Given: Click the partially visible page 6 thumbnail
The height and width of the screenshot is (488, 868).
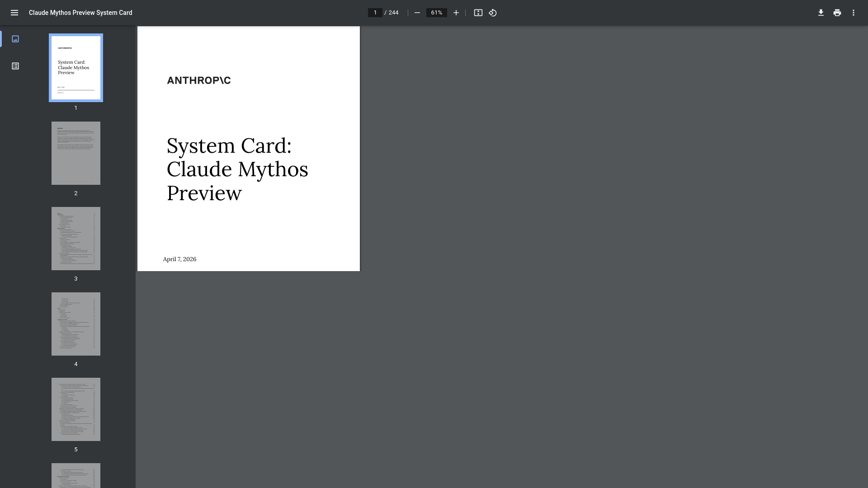Looking at the screenshot, I should (76, 475).
